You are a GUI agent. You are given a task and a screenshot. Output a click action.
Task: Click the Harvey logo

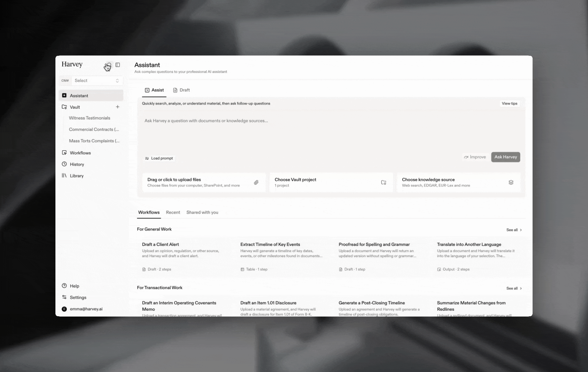point(72,64)
